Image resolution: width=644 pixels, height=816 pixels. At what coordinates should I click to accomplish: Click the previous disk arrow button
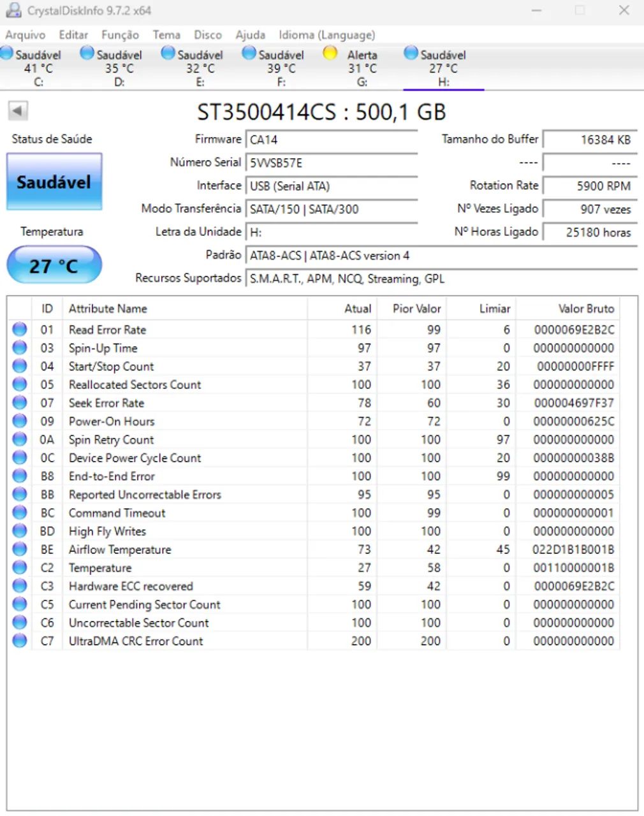click(x=18, y=110)
